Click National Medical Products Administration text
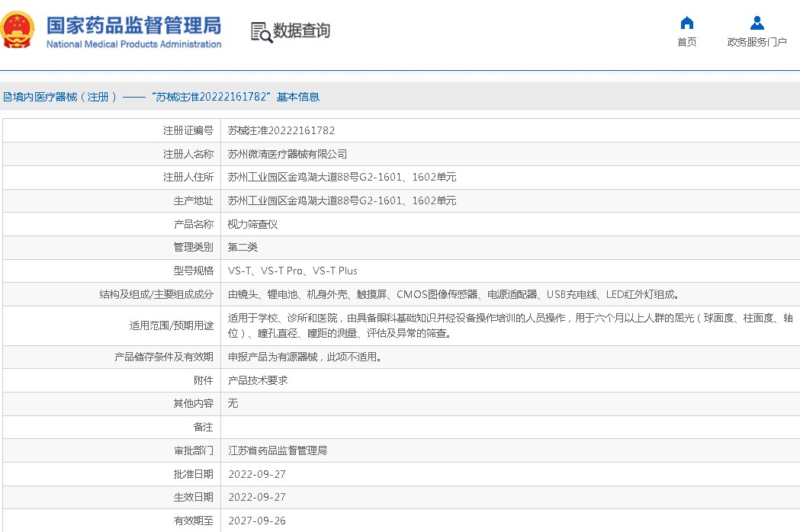Screen dimensions: 800x532 tap(133, 44)
